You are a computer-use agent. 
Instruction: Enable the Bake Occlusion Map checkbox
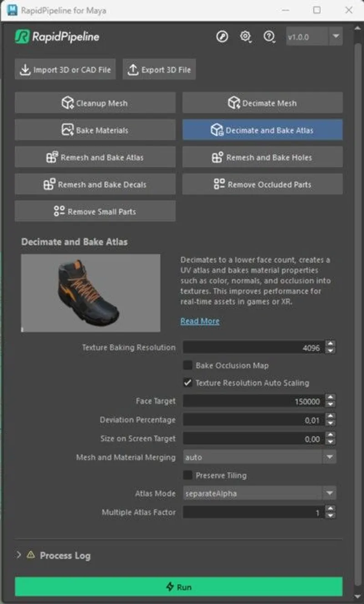[188, 365]
